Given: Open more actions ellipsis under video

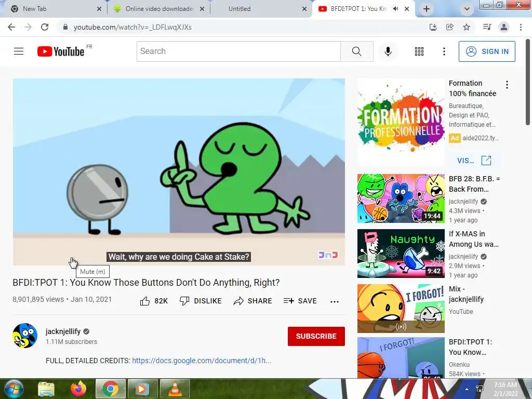Looking at the screenshot, I should (335, 301).
